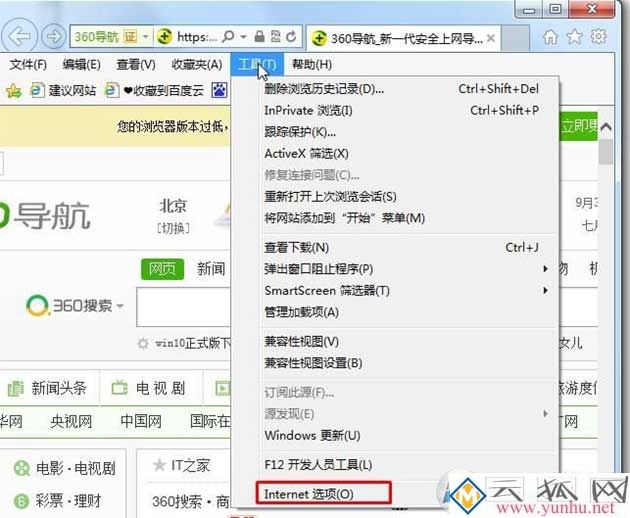Select 兼容性视图设置(B) menu item

click(x=395, y=363)
